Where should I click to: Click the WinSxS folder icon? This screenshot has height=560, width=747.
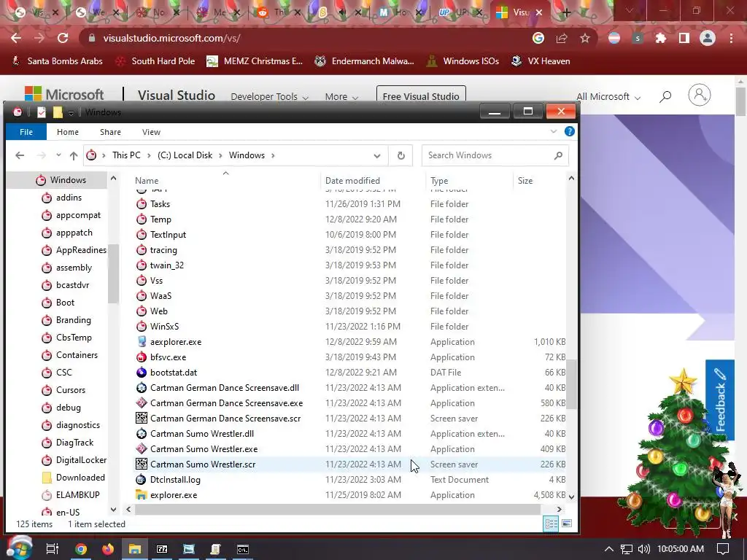click(142, 327)
